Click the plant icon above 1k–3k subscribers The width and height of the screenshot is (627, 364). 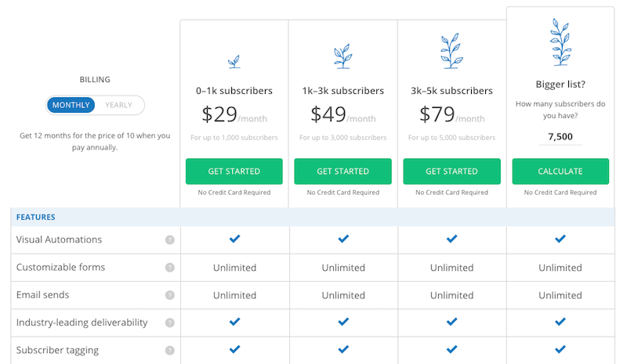(342, 56)
